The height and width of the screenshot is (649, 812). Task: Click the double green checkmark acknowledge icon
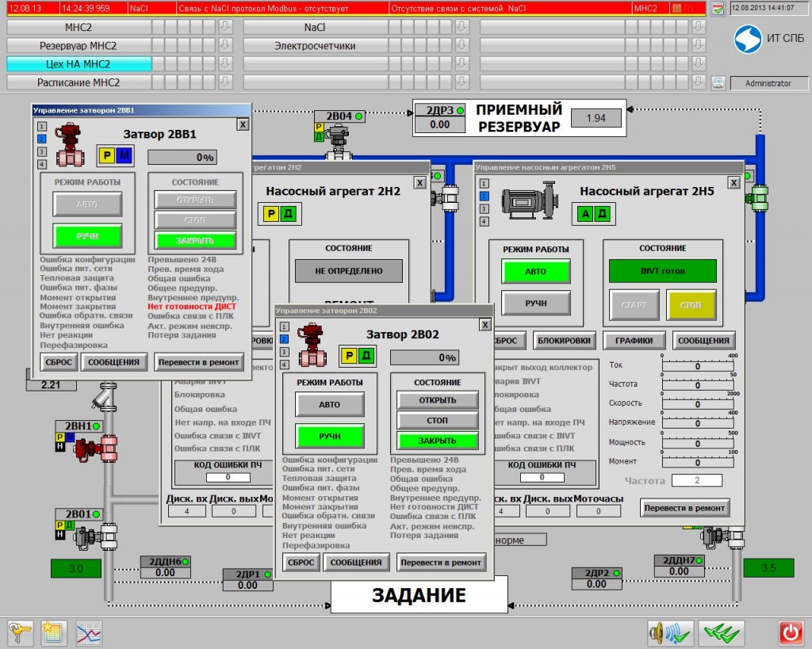(722, 632)
